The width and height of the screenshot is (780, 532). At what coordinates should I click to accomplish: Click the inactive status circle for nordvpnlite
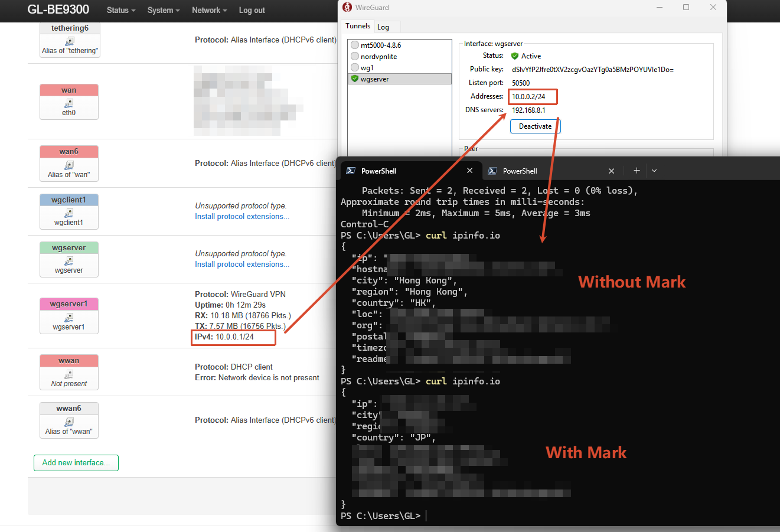(x=355, y=56)
